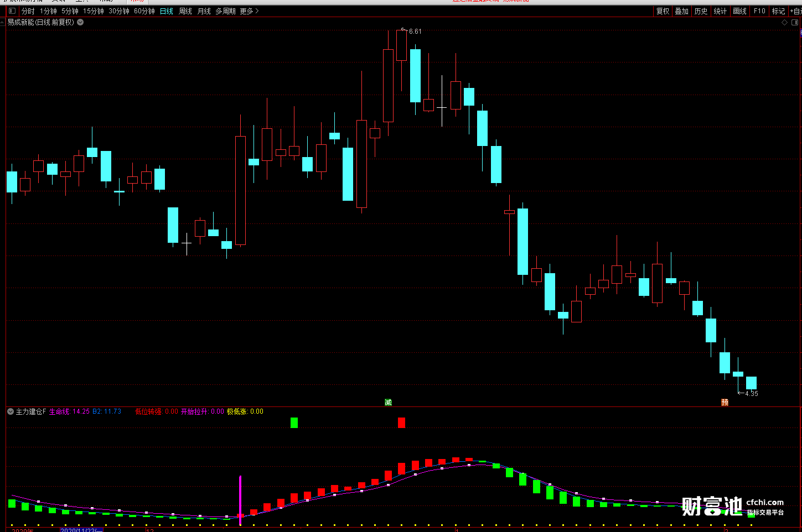Add the stock to the +自选 watchlist
Screen dimensions: 802x532
point(795,11)
